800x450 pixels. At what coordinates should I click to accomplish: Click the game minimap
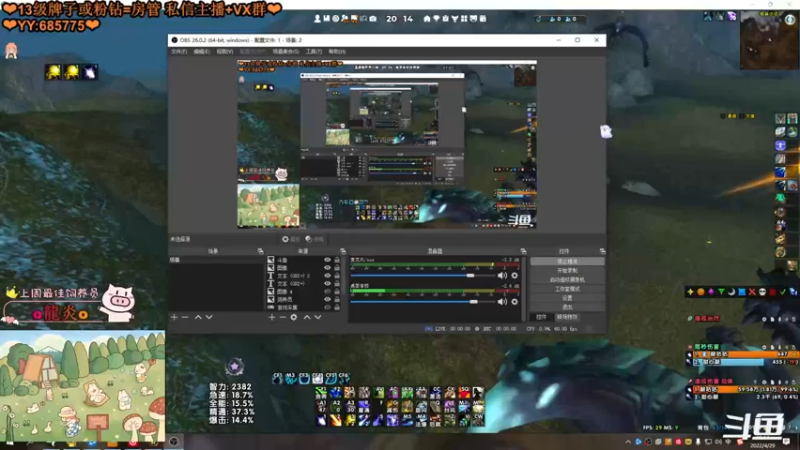769,40
